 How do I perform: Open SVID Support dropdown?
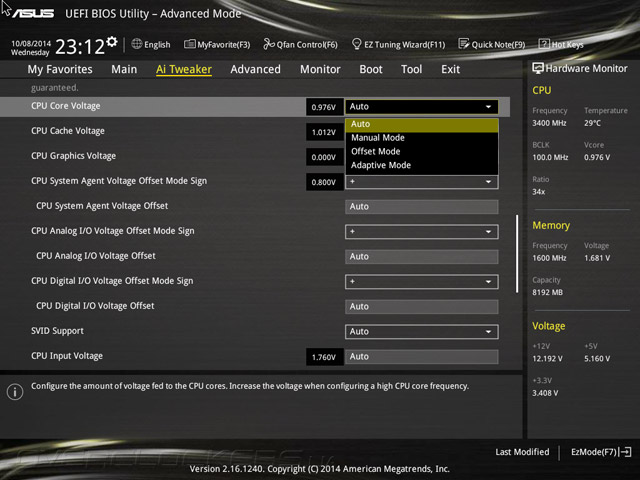pos(422,331)
